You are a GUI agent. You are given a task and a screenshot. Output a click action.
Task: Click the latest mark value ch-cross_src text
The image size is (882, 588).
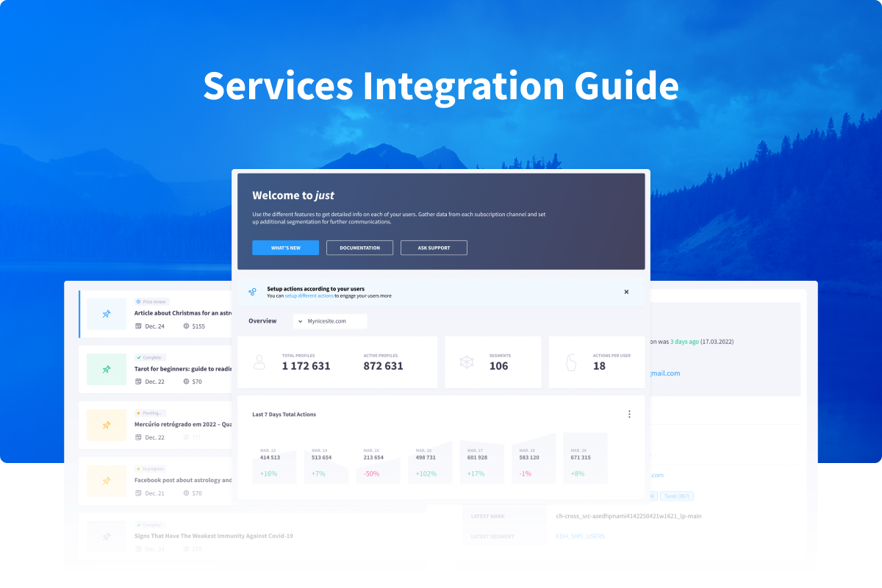coord(629,516)
